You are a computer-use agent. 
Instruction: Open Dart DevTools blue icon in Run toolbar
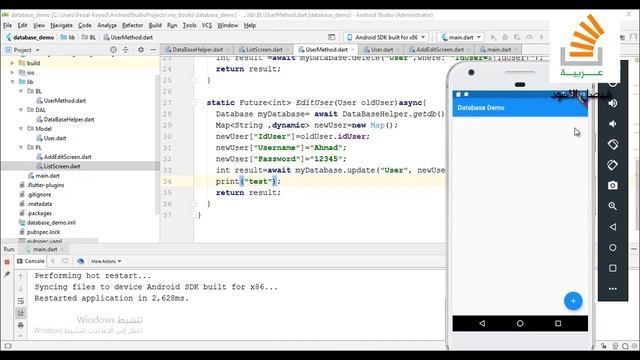(x=80, y=261)
